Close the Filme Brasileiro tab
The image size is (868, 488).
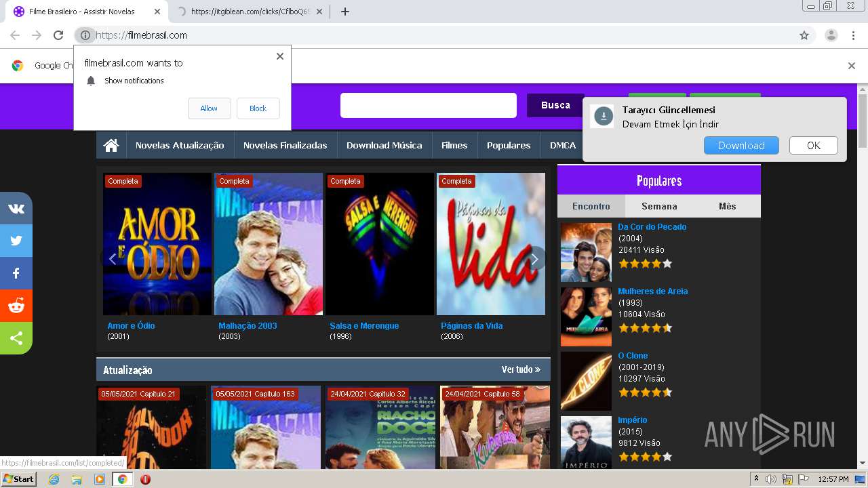pos(157,12)
